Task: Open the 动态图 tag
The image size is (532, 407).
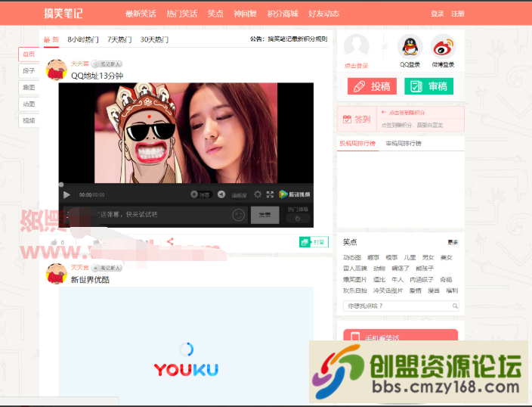Action: pyautogui.click(x=352, y=257)
